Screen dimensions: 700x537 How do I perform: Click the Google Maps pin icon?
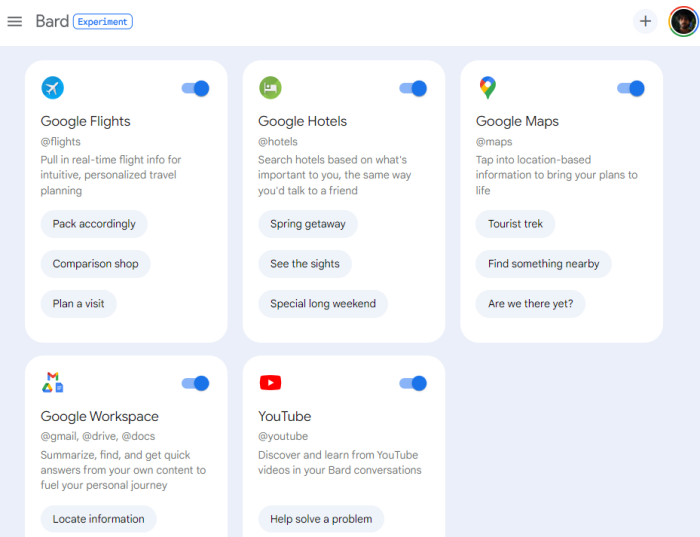tap(487, 88)
